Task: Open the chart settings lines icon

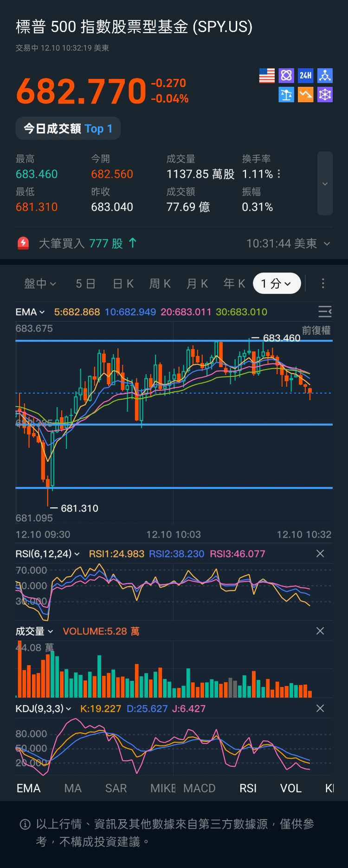Action: click(x=325, y=311)
